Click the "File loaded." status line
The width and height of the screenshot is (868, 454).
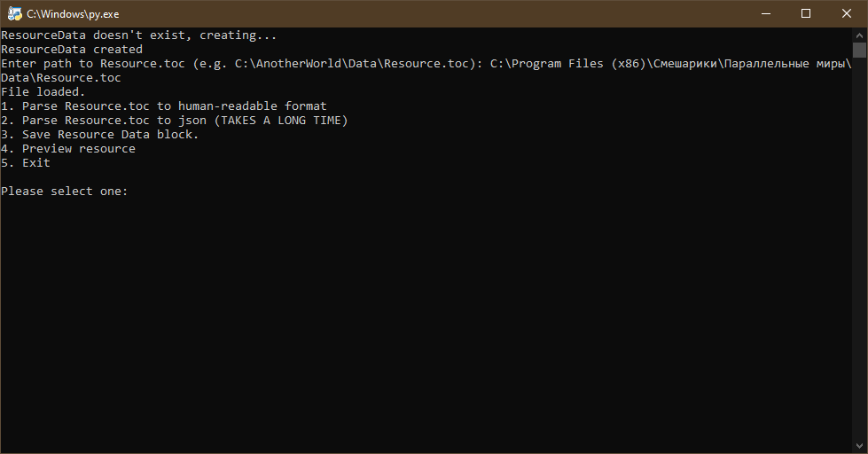(x=43, y=92)
